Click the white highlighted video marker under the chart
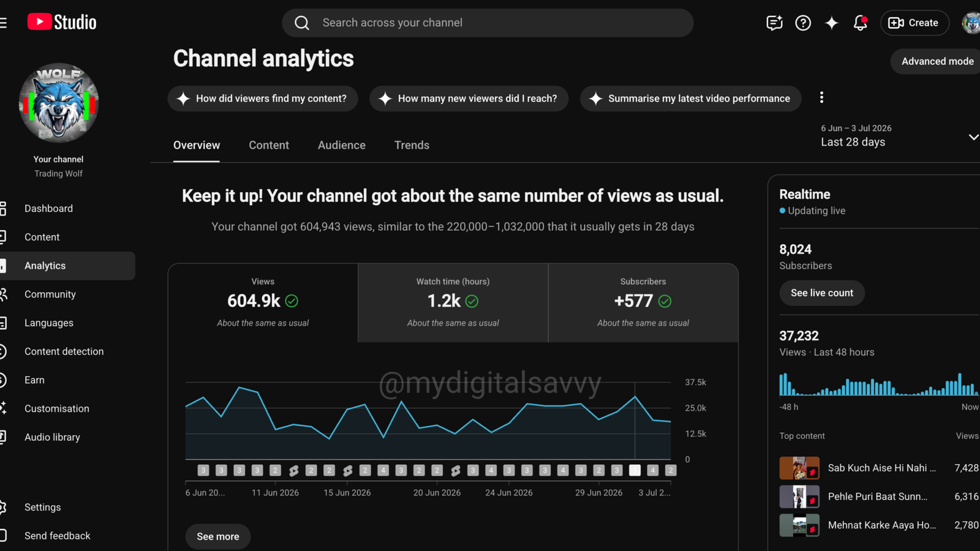The height and width of the screenshot is (551, 980). coord(635,470)
